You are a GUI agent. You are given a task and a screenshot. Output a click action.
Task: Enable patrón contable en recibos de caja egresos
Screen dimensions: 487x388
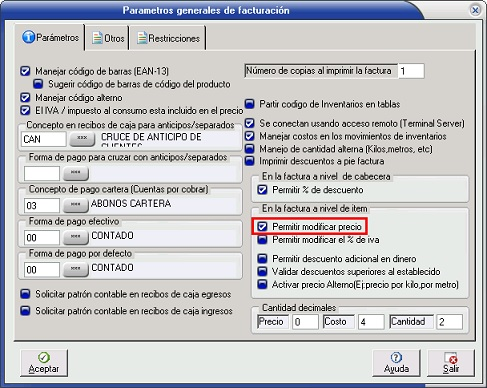point(25,294)
